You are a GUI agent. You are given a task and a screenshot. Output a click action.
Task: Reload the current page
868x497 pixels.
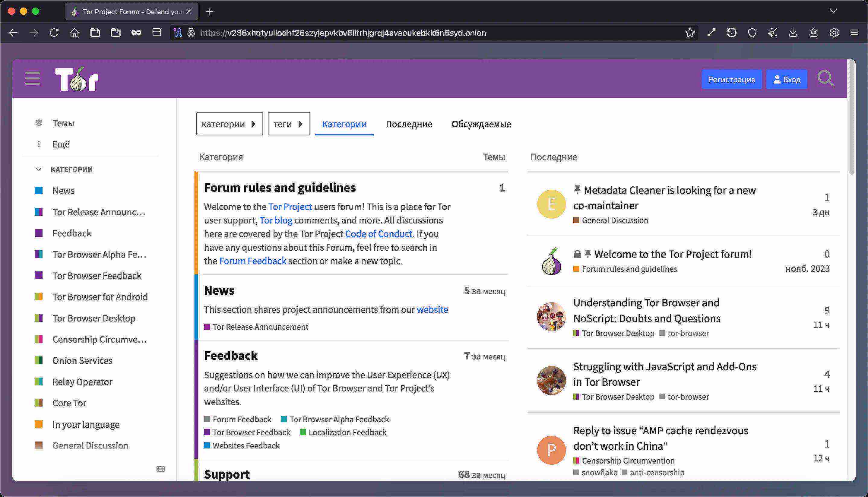coord(54,33)
